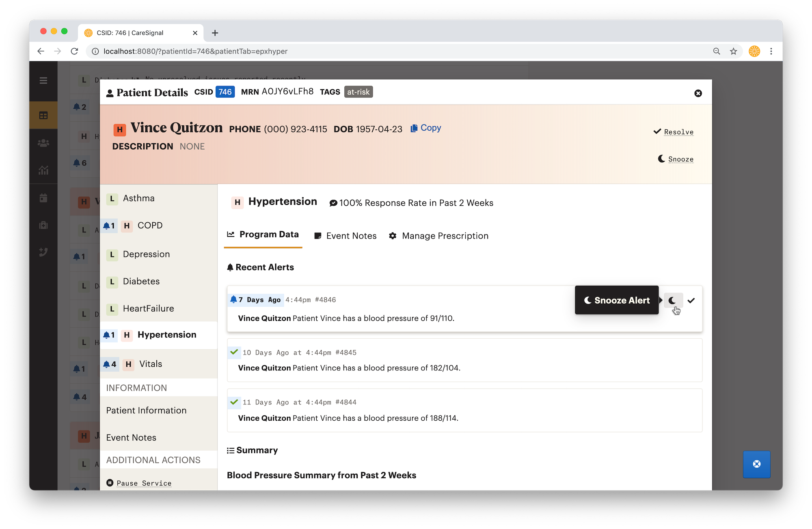Click the phone number (000) 923-4115
Viewport: 812px width, 529px height.
point(295,129)
